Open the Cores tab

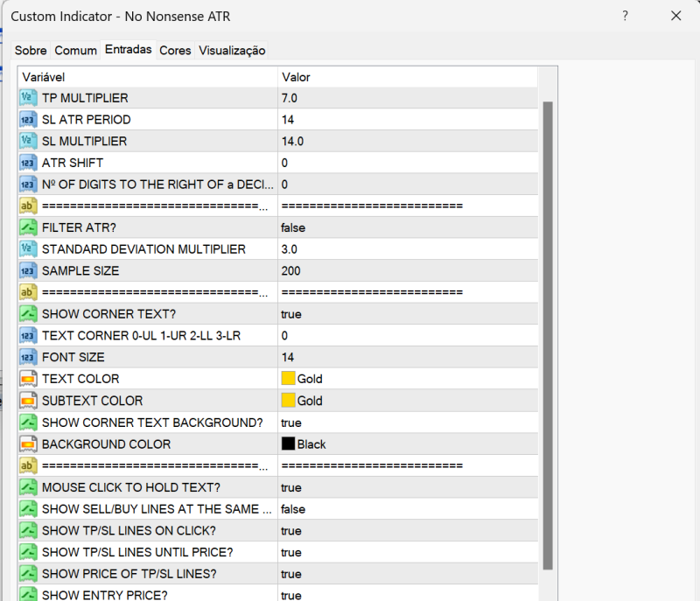coord(175,51)
